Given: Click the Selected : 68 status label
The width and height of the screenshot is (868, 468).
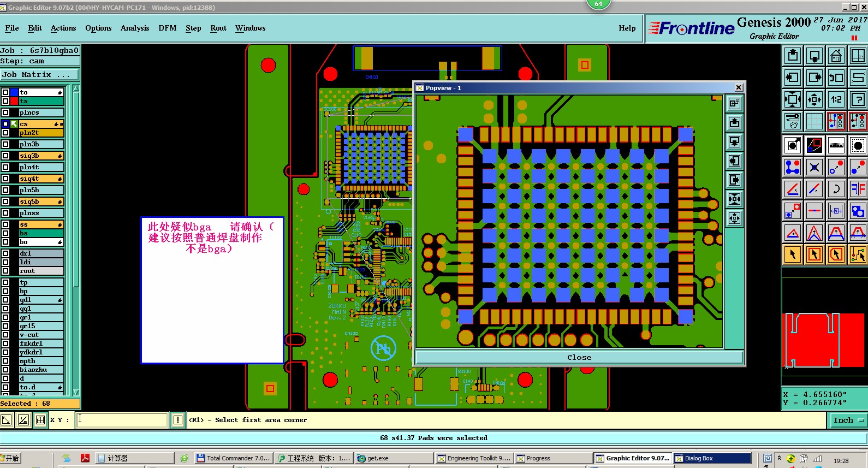Looking at the screenshot, I should 40,404.
